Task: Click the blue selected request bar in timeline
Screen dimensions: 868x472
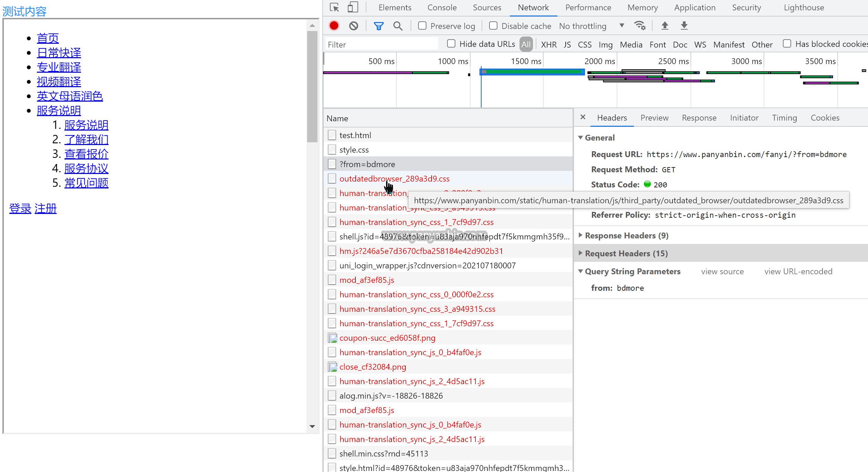Action: point(532,72)
